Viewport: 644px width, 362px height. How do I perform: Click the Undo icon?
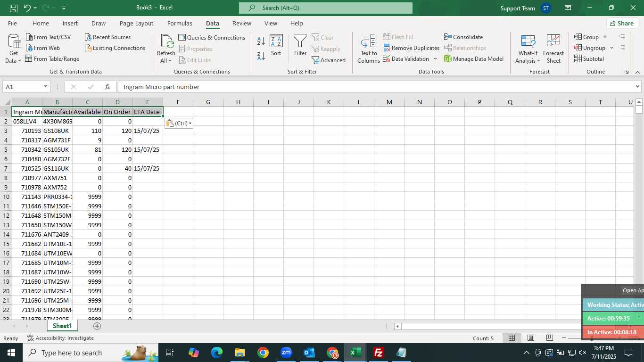tap(27, 8)
